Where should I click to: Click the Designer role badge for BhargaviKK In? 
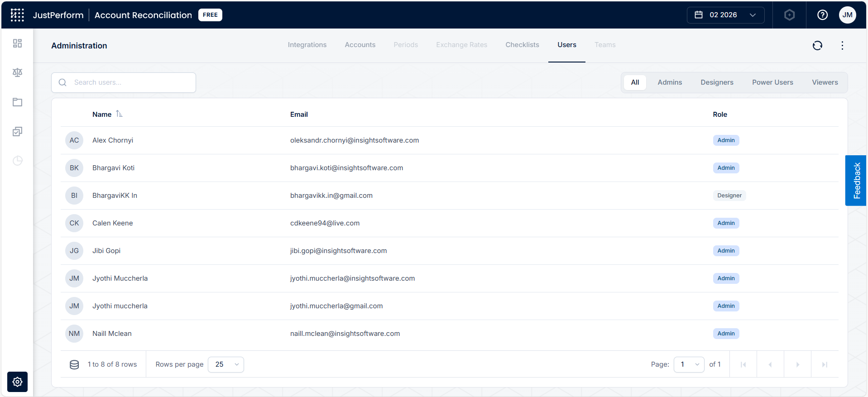pyautogui.click(x=729, y=196)
